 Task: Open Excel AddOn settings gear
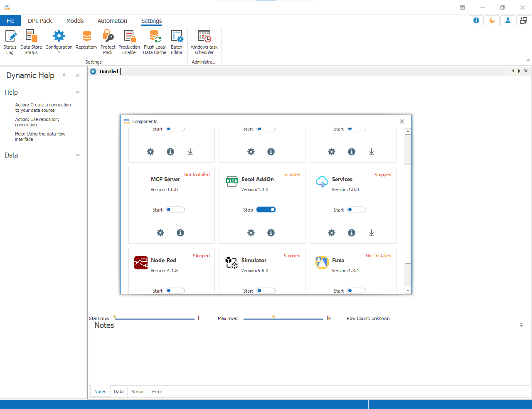[x=251, y=233]
